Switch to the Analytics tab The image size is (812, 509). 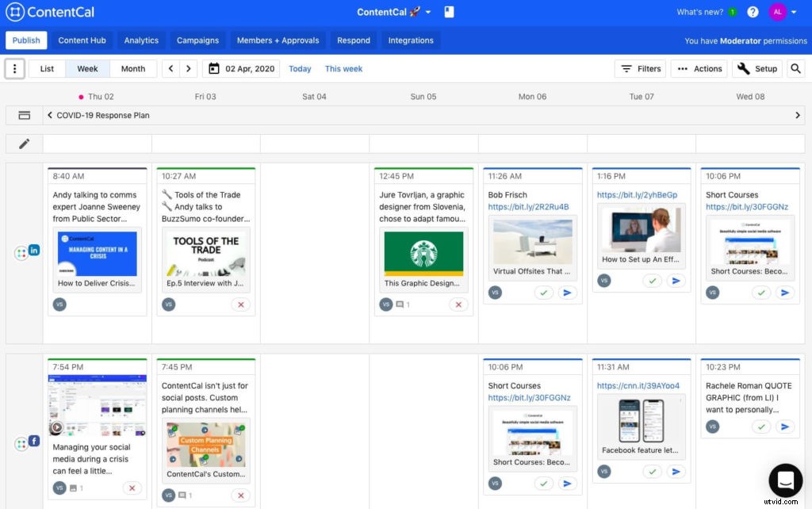click(141, 40)
